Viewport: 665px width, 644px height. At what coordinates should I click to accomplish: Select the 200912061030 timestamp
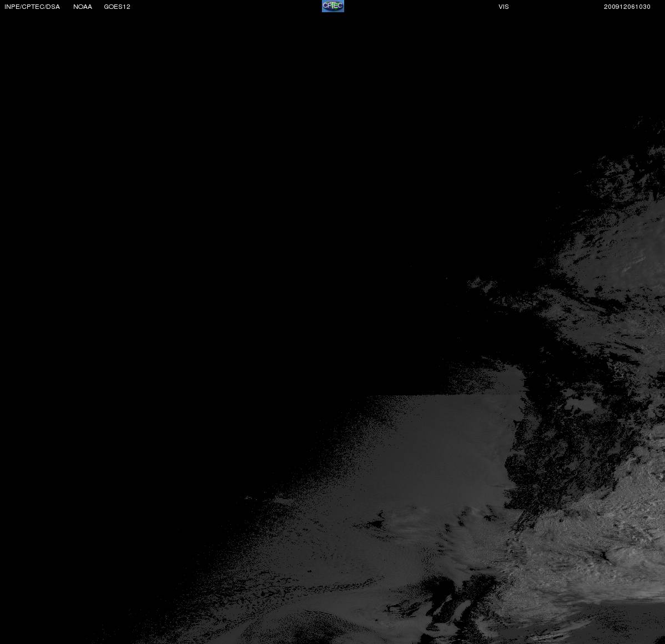[x=627, y=7]
